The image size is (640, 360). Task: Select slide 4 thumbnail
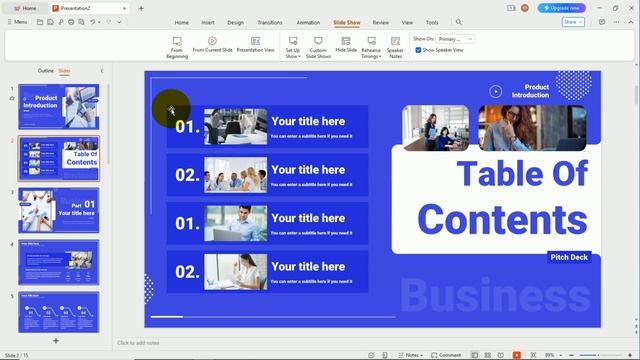[59, 262]
